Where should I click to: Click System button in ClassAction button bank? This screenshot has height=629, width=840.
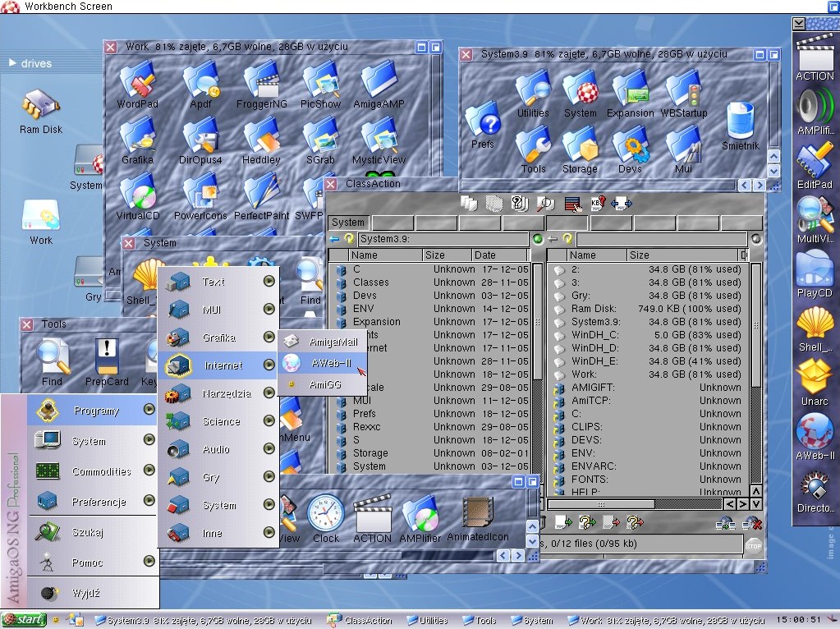[348, 223]
